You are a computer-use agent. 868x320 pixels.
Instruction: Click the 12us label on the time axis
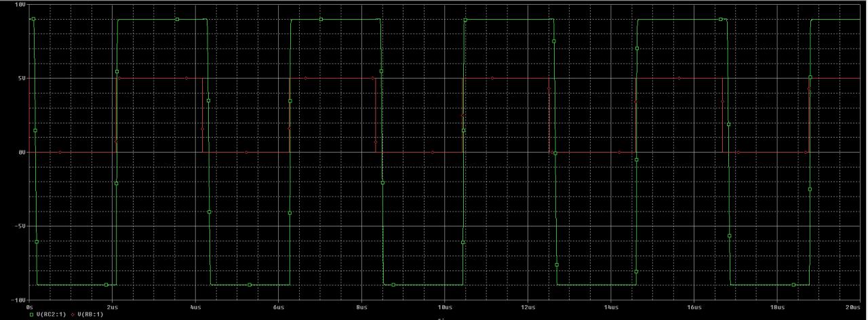click(x=528, y=306)
